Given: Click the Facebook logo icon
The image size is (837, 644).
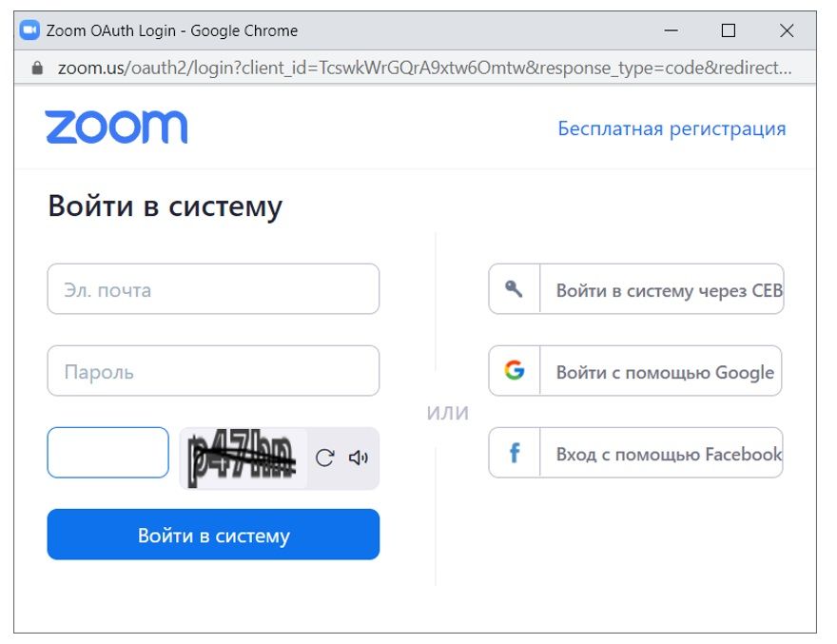Looking at the screenshot, I should [x=514, y=453].
